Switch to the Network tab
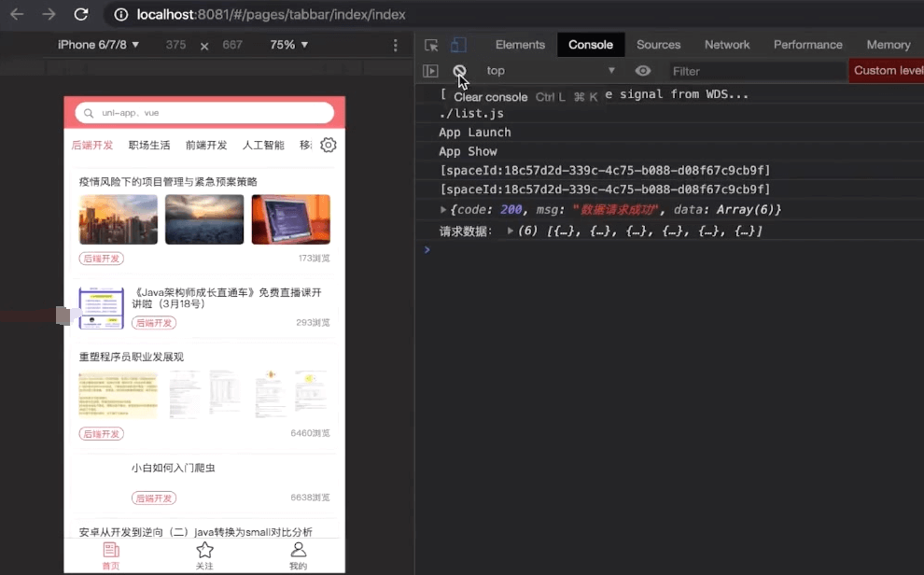The width and height of the screenshot is (924, 575). (727, 45)
